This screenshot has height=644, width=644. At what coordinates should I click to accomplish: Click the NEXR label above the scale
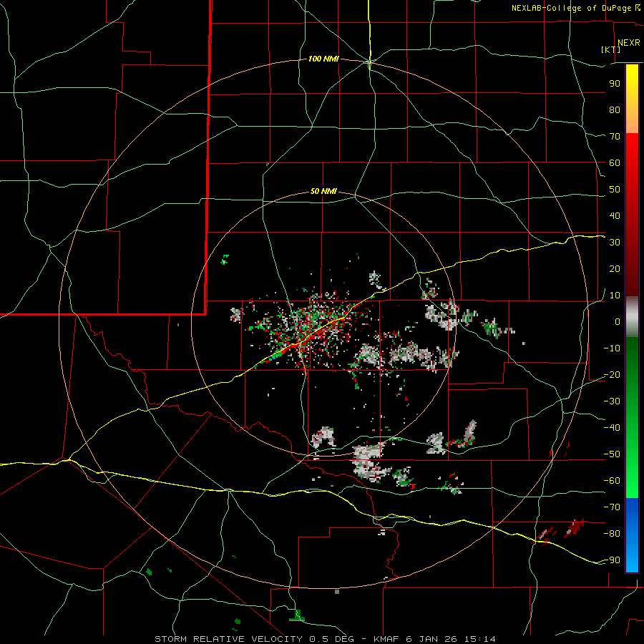pyautogui.click(x=628, y=43)
